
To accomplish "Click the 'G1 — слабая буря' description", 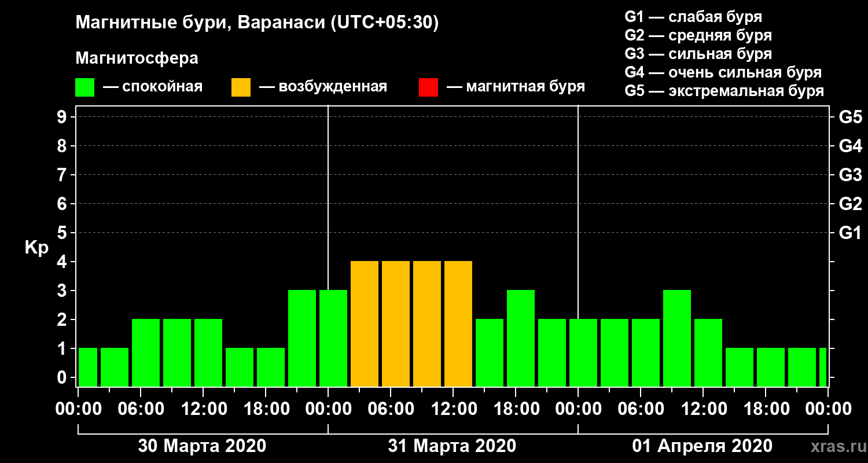I will point(693,17).
